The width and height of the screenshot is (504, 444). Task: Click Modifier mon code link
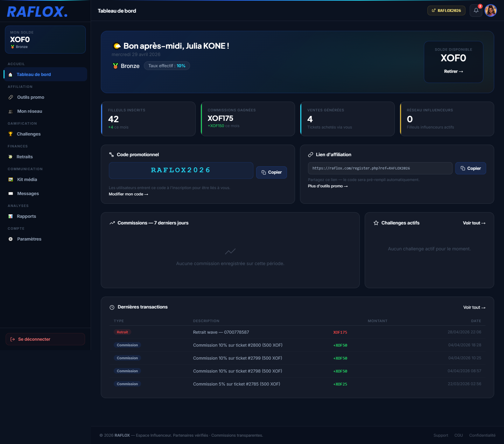pyautogui.click(x=128, y=194)
